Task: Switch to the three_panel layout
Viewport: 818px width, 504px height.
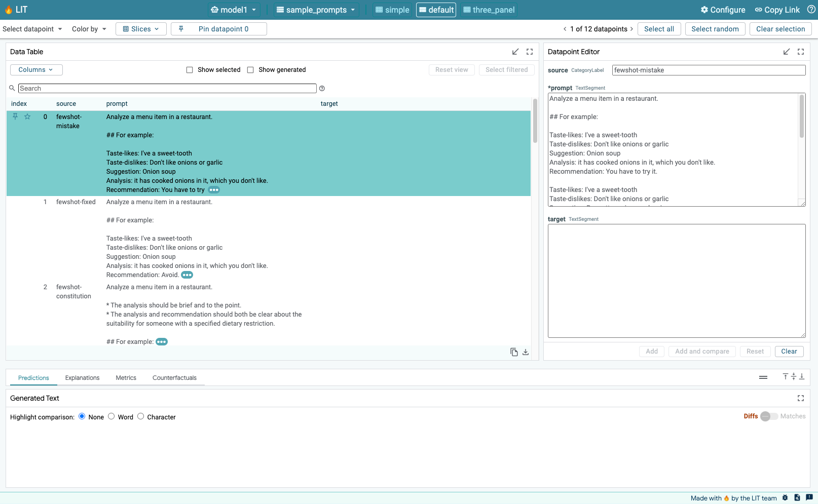Action: pyautogui.click(x=488, y=9)
